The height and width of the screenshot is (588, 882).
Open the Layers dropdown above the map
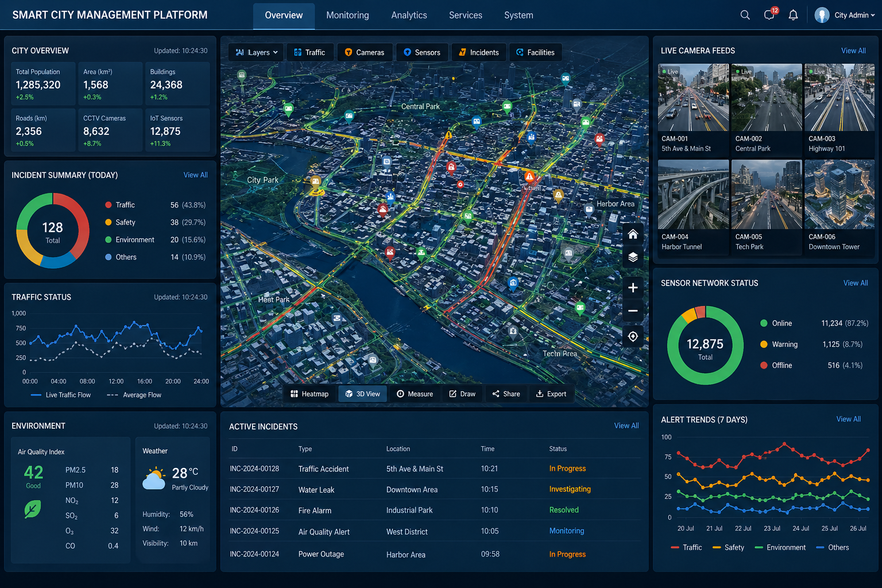coord(256,52)
